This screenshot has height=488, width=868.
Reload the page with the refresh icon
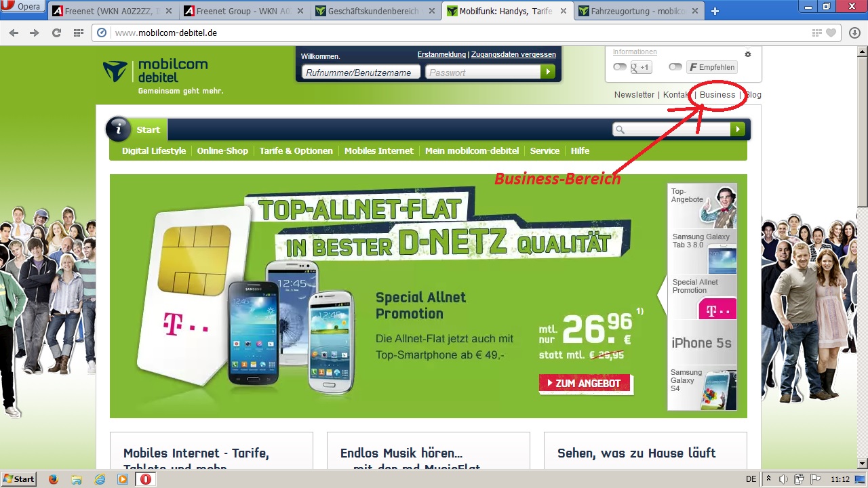pos(56,33)
